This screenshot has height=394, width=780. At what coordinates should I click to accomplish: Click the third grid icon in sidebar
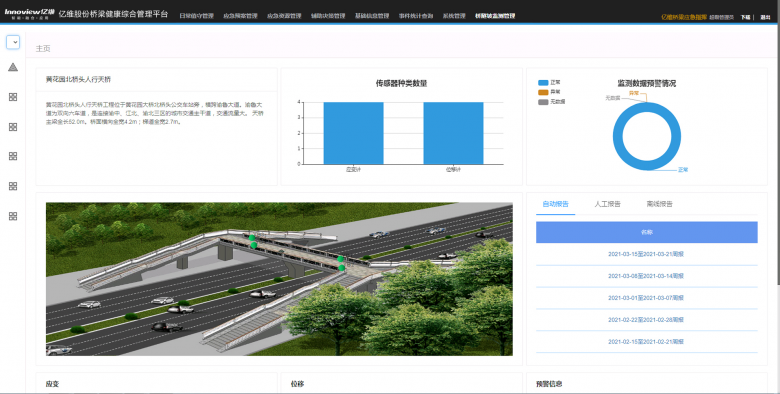click(x=13, y=156)
